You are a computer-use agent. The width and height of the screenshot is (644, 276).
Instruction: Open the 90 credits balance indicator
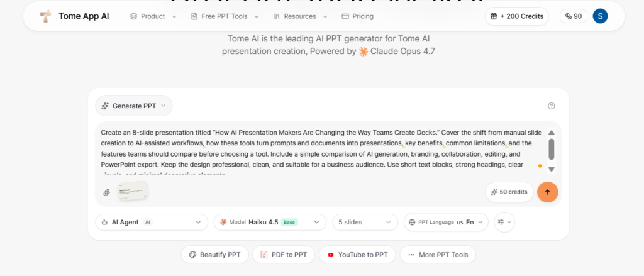click(x=574, y=16)
